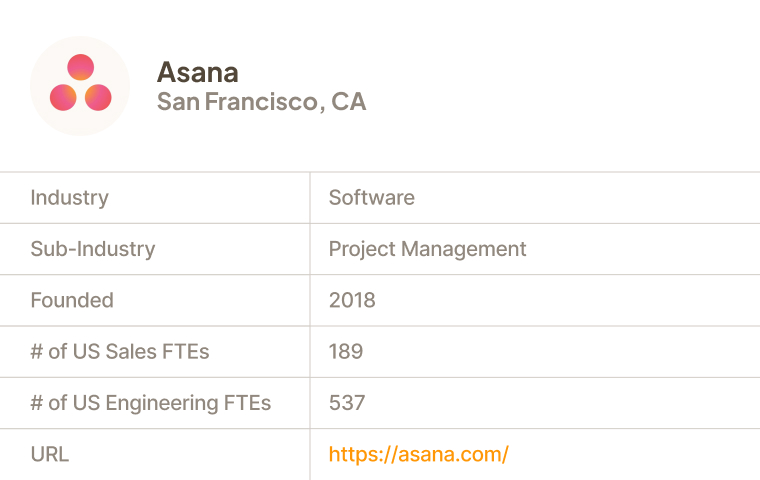Open the https://asana.com/ link
The image size is (760, 480).
(x=418, y=454)
